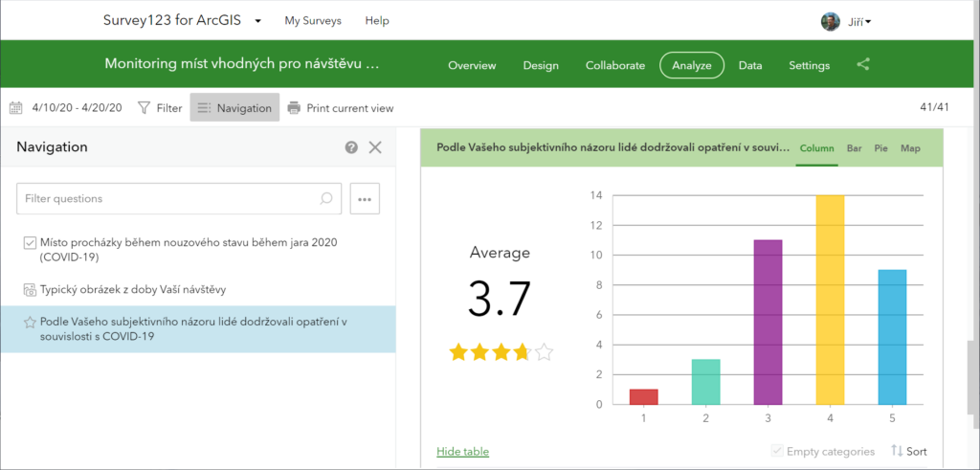Close the Navigation panel
The height and width of the screenshot is (470, 980).
(375, 147)
